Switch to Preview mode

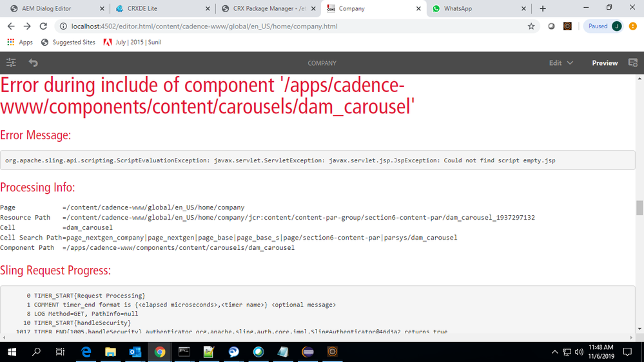coord(605,63)
